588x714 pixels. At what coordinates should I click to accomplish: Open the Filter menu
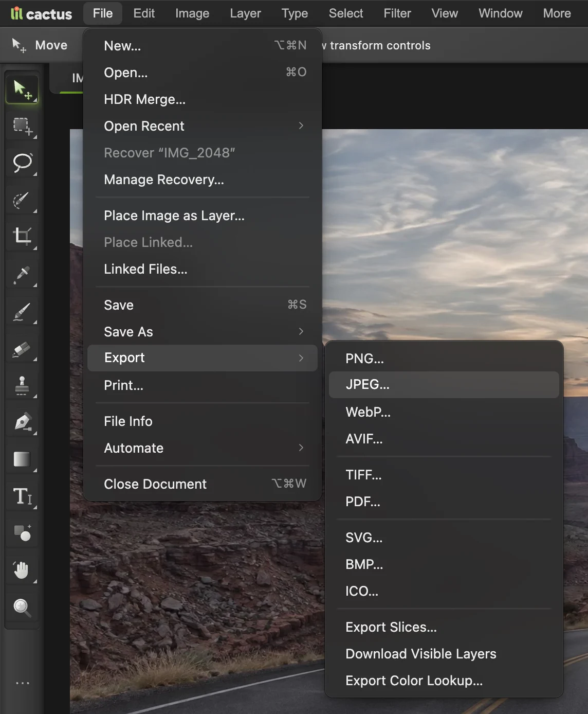tap(397, 13)
